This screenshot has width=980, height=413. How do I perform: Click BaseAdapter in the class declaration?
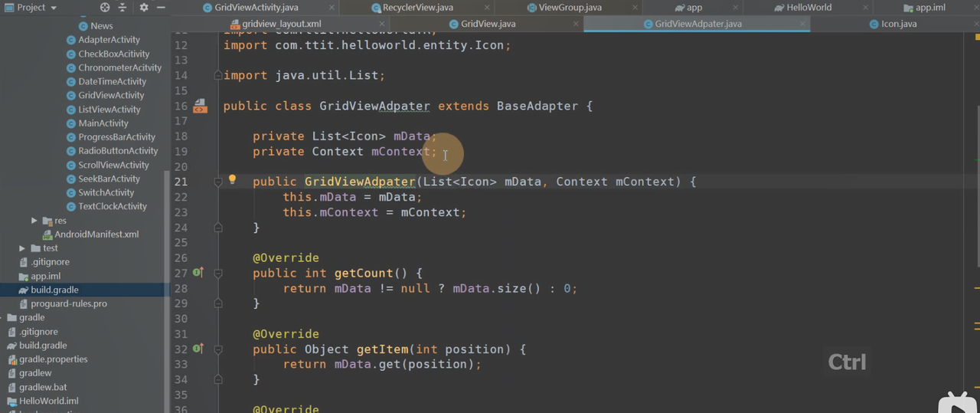pyautogui.click(x=537, y=106)
